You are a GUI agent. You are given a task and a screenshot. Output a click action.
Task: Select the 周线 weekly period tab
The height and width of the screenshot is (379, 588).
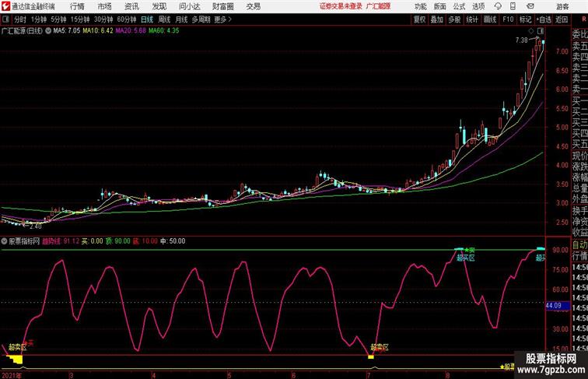click(x=164, y=19)
